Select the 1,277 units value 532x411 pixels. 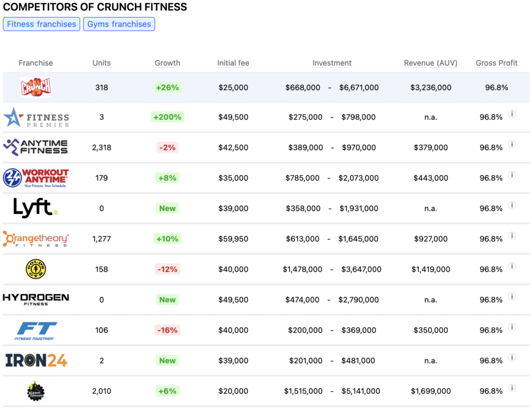pos(101,239)
